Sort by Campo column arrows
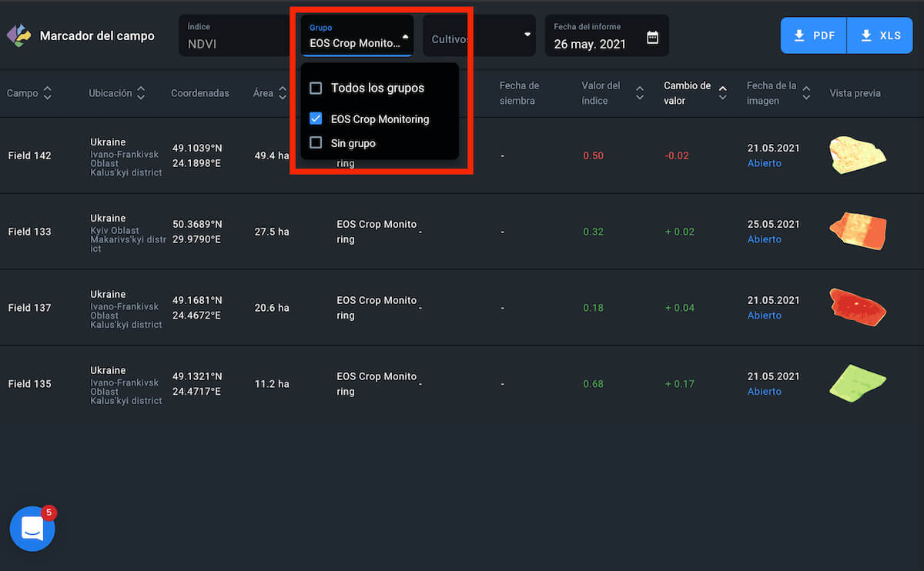The height and width of the screenshot is (571, 924). 48,93
